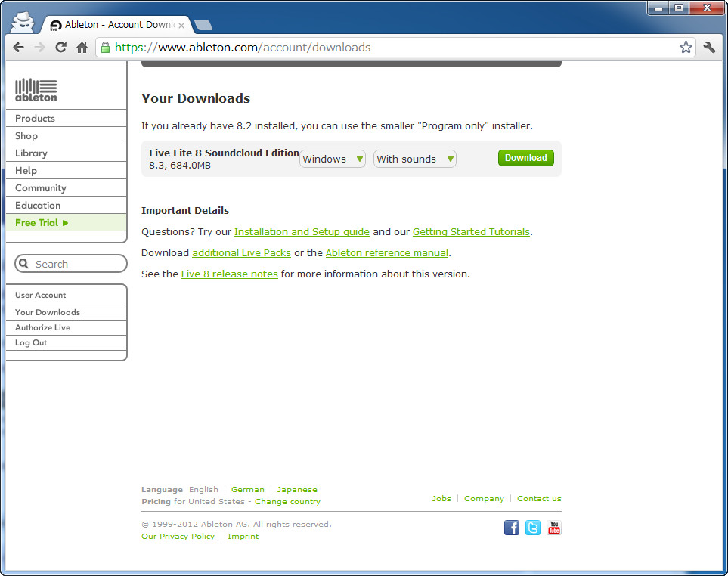Reload the page with refresh icon
Viewport: 728px width, 576px height.
click(x=60, y=48)
